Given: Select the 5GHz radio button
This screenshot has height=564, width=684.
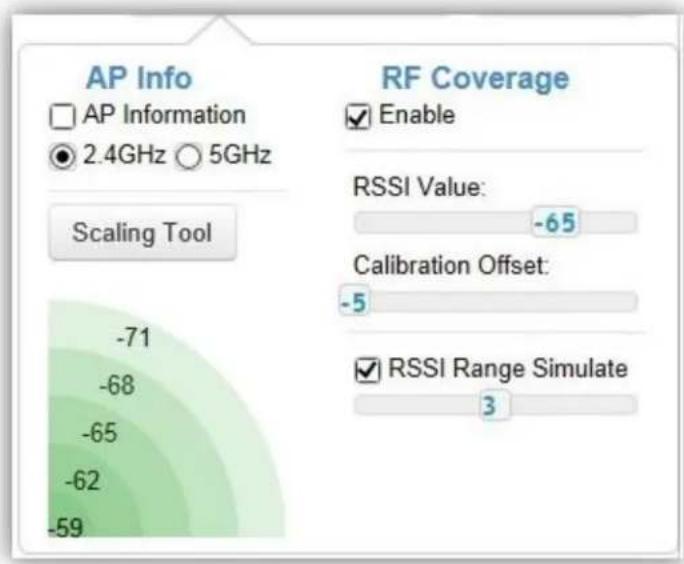Looking at the screenshot, I should pos(188,157).
